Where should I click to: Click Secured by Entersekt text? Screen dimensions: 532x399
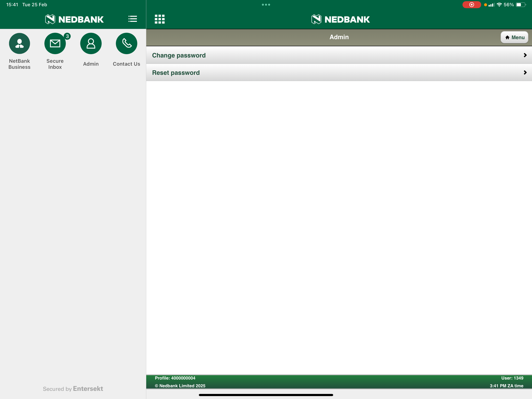(73, 389)
